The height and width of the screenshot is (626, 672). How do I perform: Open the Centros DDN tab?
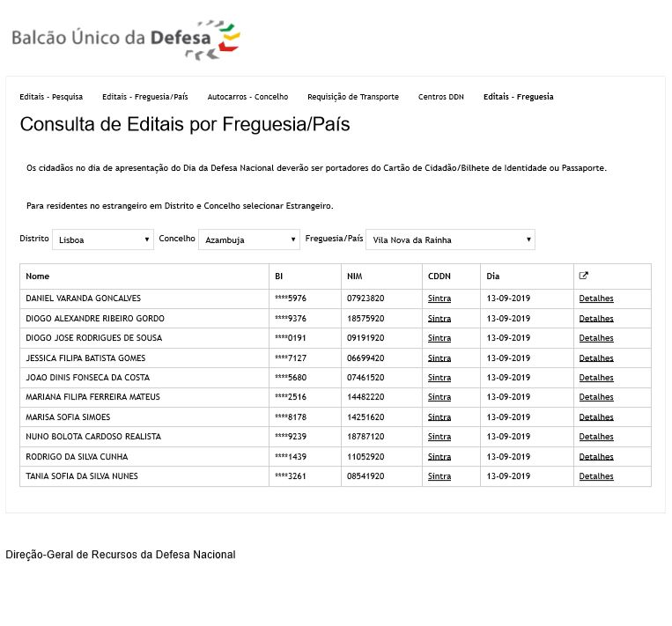[440, 97]
